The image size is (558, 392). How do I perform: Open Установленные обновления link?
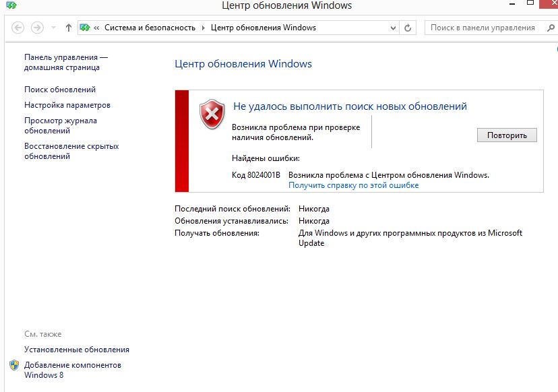point(77,350)
